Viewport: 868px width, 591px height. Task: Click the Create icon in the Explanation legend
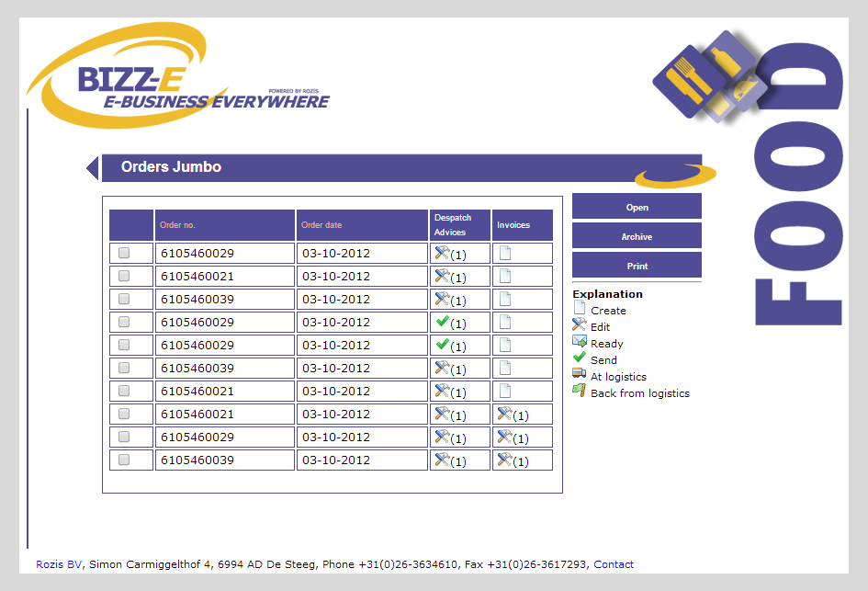tap(579, 307)
